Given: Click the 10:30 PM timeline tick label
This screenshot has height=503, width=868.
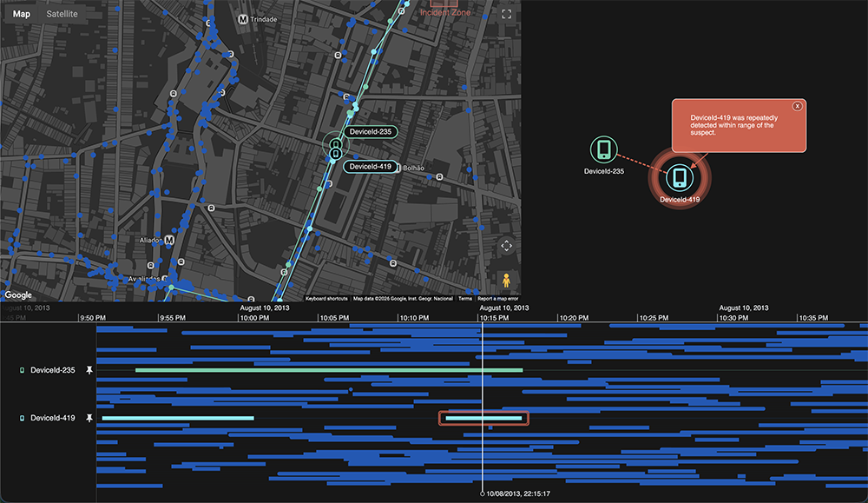Looking at the screenshot, I should (733, 318).
